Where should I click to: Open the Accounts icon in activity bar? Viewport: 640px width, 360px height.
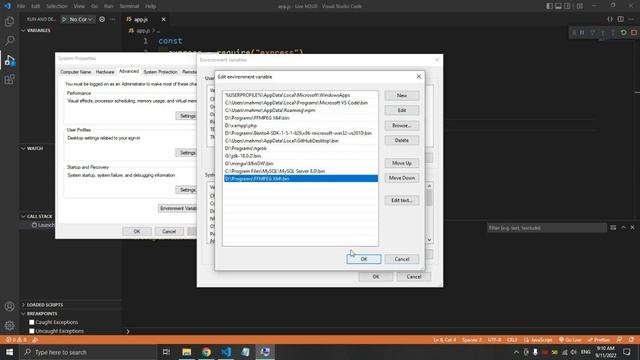[9, 306]
